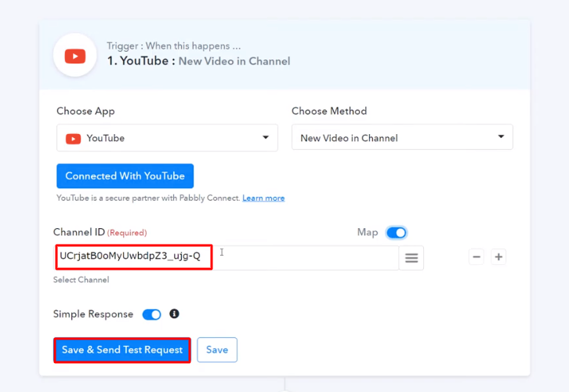This screenshot has width=569, height=392.
Task: Toggle the Map switch off
Action: (x=397, y=233)
